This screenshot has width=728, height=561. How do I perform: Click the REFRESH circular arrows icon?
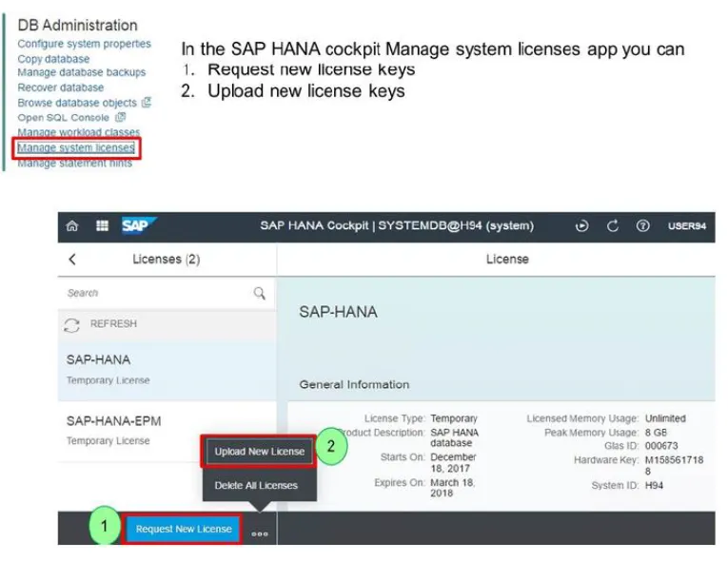(72, 325)
